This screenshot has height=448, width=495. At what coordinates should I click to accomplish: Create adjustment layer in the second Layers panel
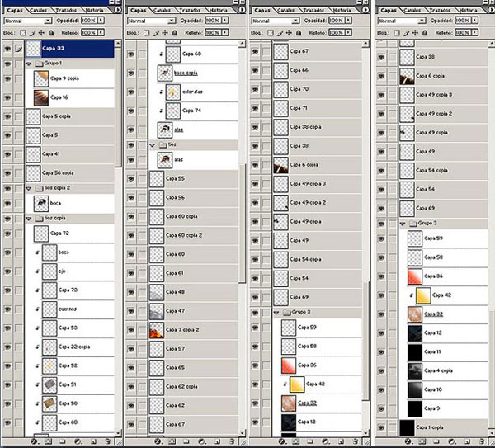[201, 441]
